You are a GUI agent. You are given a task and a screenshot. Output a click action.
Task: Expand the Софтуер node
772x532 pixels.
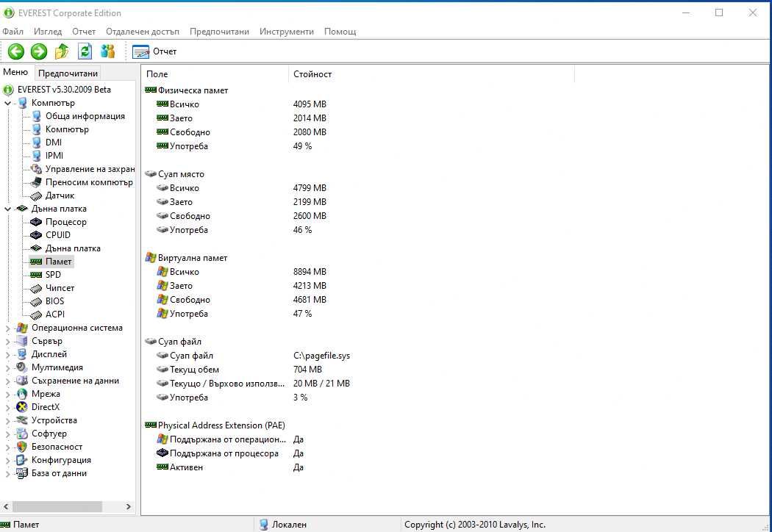tap(7, 434)
